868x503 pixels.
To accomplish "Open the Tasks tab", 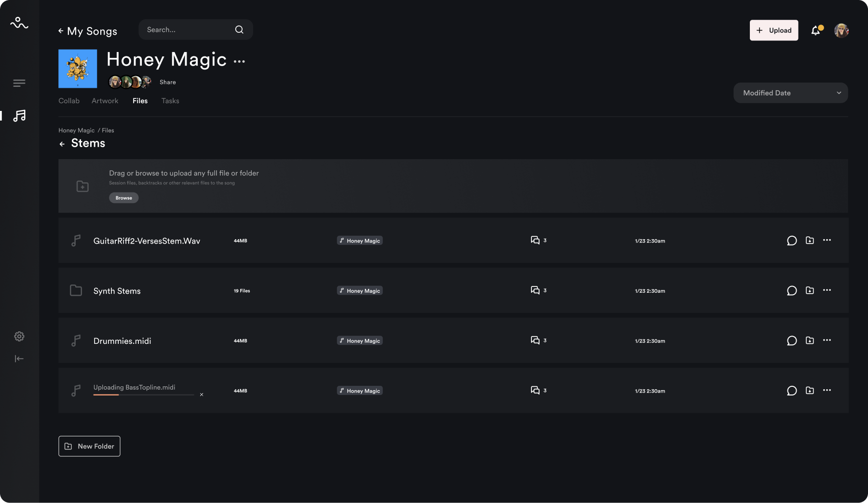I will click(170, 101).
